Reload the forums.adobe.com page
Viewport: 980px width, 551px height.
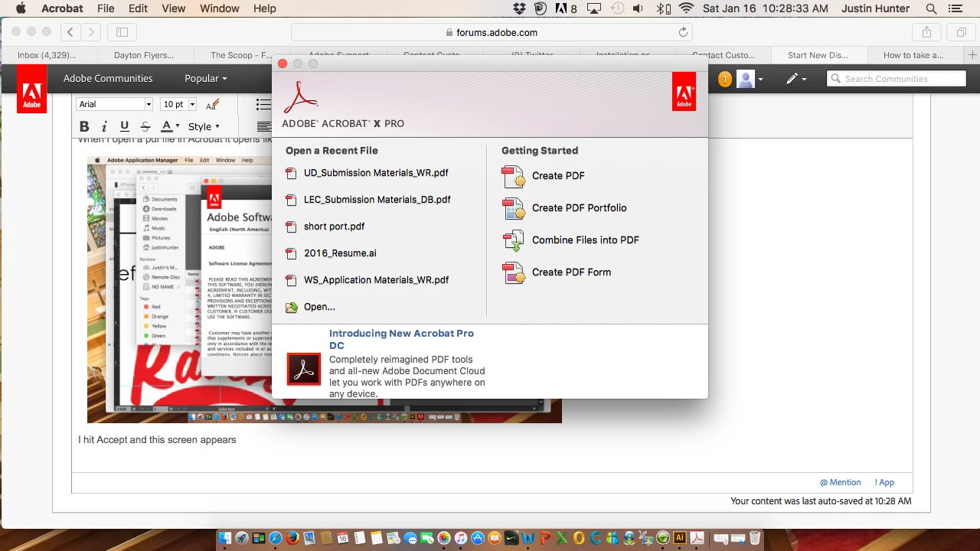pos(683,32)
